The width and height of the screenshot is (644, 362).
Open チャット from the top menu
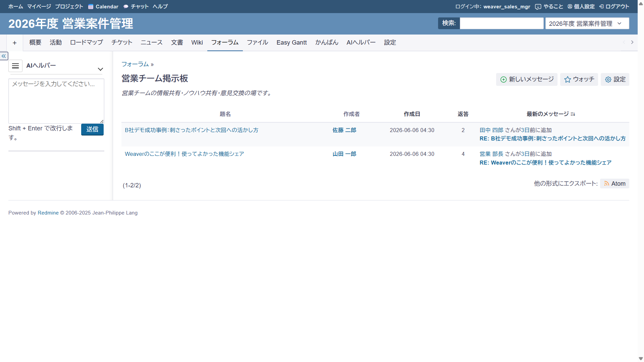[136, 6]
